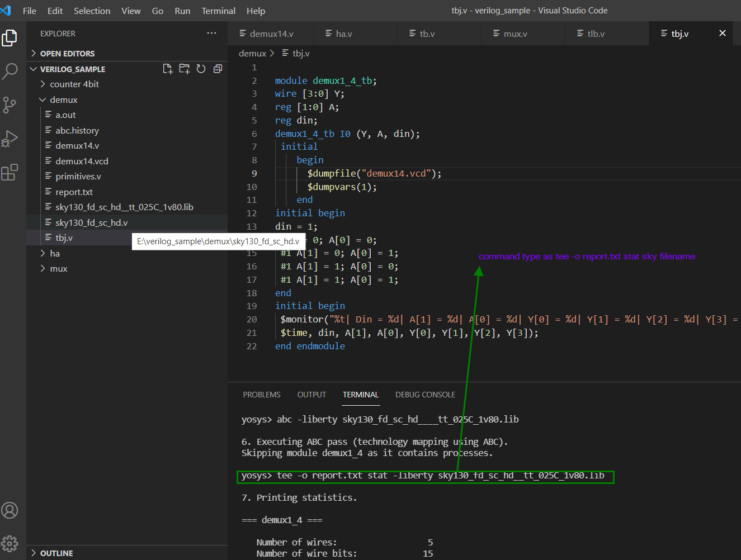
Task: Close the tbj.v editor tab
Action: pyautogui.click(x=722, y=34)
